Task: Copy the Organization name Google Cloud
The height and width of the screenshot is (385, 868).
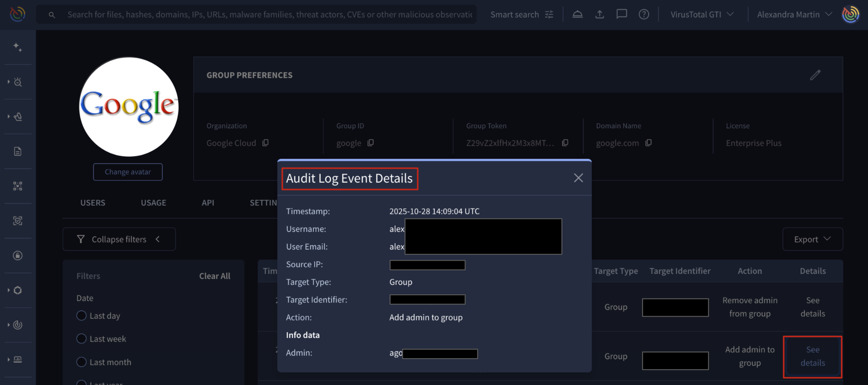Action: coord(265,143)
